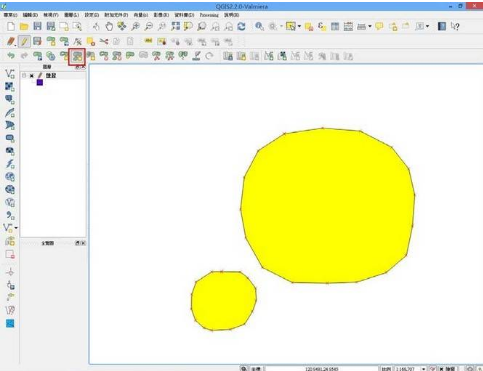Click the purple layer symbol swatch
This screenshot has width=483, height=371.
click(x=40, y=83)
